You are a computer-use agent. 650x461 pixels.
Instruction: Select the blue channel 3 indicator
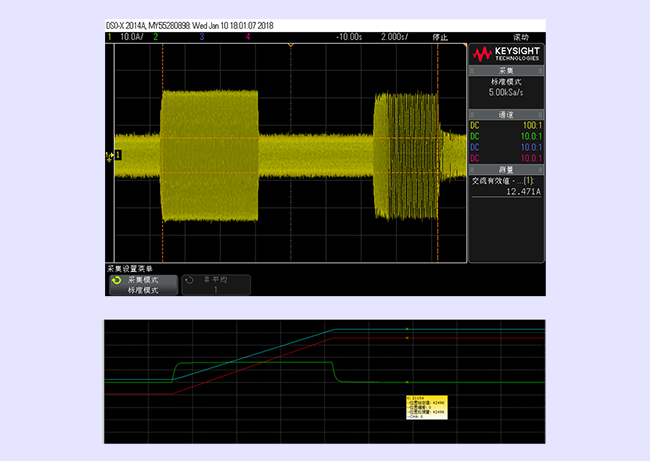201,36
